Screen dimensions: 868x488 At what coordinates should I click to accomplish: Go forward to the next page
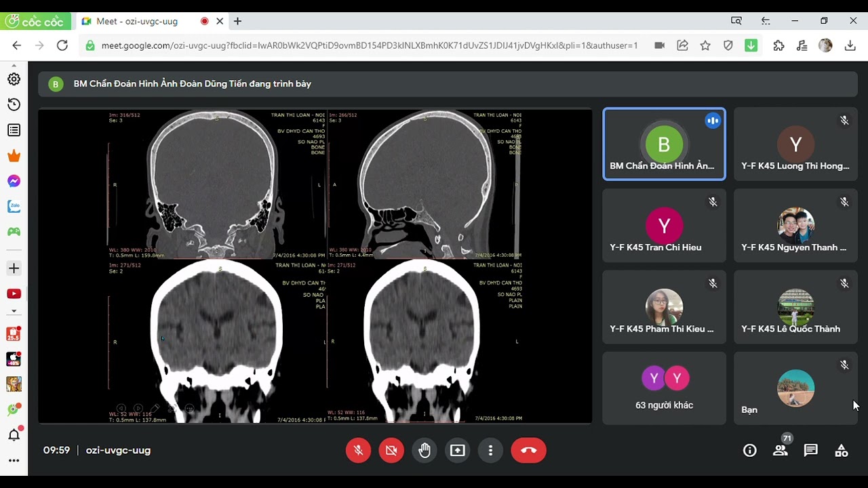39,45
